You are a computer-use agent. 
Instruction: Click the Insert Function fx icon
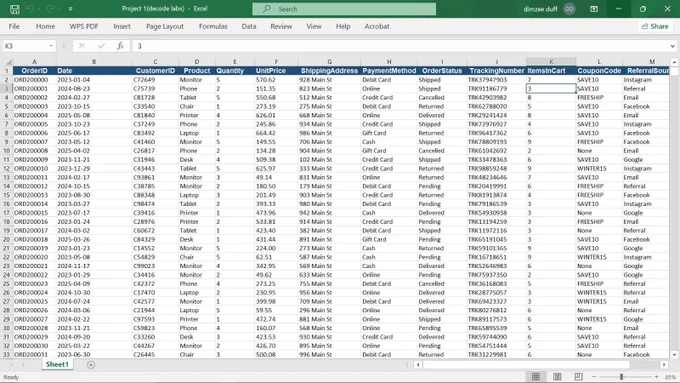point(120,46)
